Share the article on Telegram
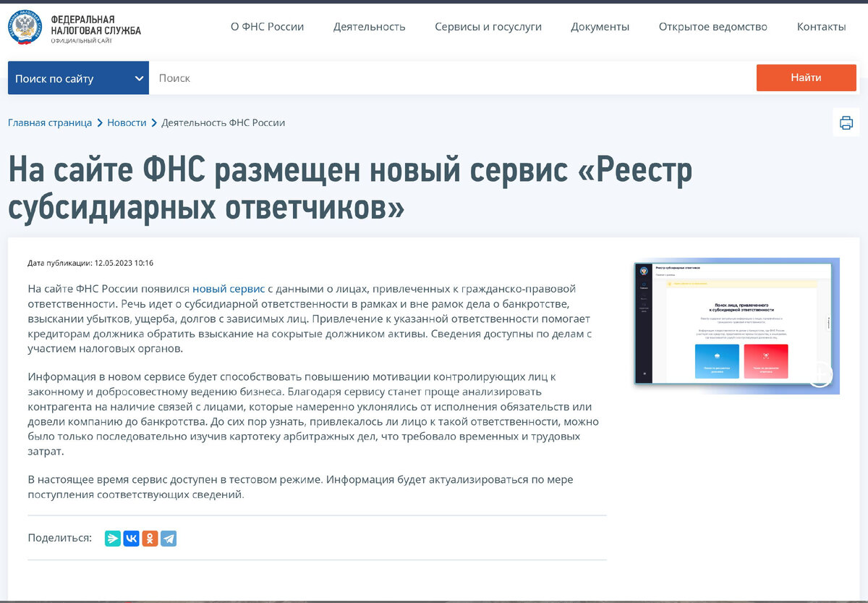868x603 pixels. point(169,539)
